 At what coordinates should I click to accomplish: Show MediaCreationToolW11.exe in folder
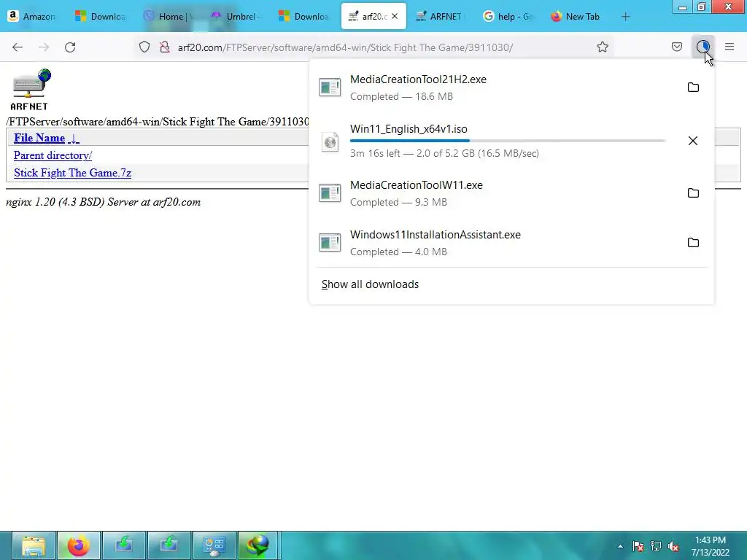(693, 192)
